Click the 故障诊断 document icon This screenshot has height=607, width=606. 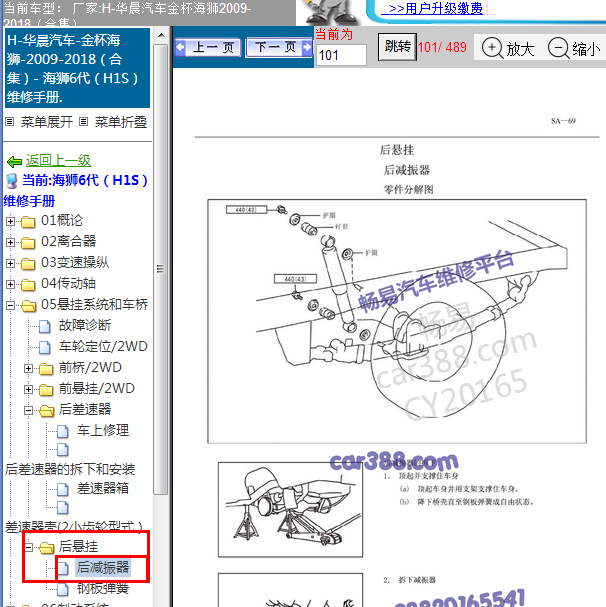(x=45, y=326)
